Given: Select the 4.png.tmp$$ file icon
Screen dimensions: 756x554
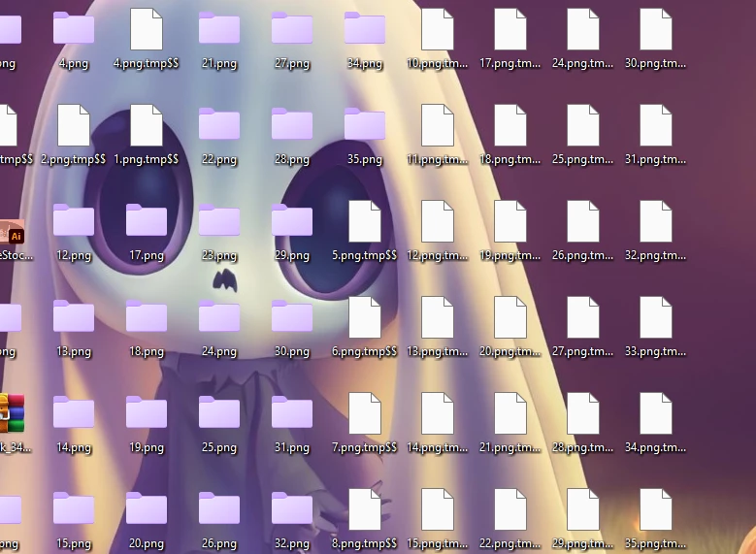Looking at the screenshot, I should (147, 29).
